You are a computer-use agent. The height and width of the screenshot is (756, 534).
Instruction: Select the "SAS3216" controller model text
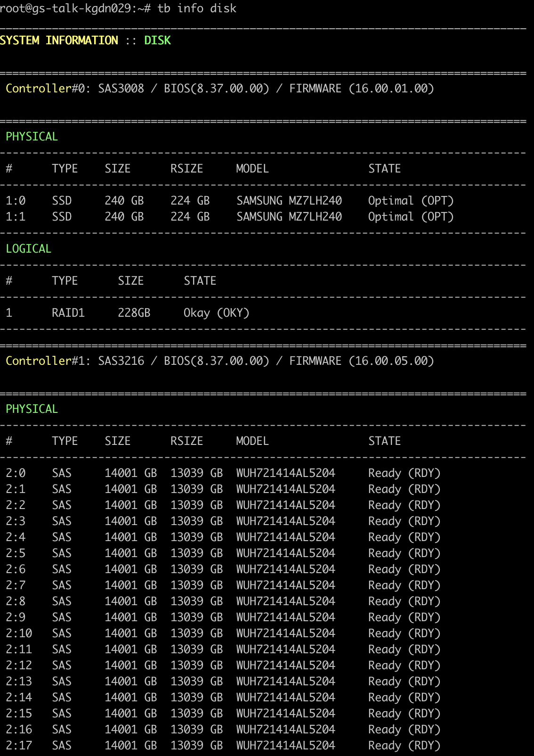tap(121, 361)
